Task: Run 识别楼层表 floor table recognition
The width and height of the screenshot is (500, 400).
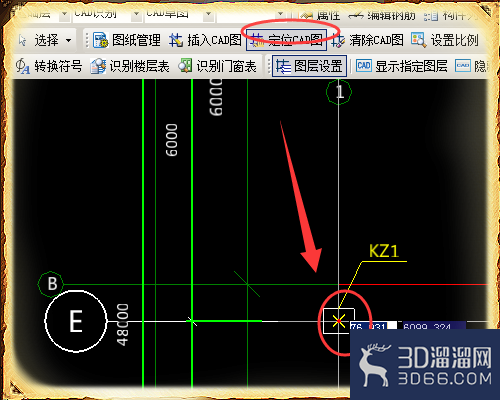Action: pos(130,66)
